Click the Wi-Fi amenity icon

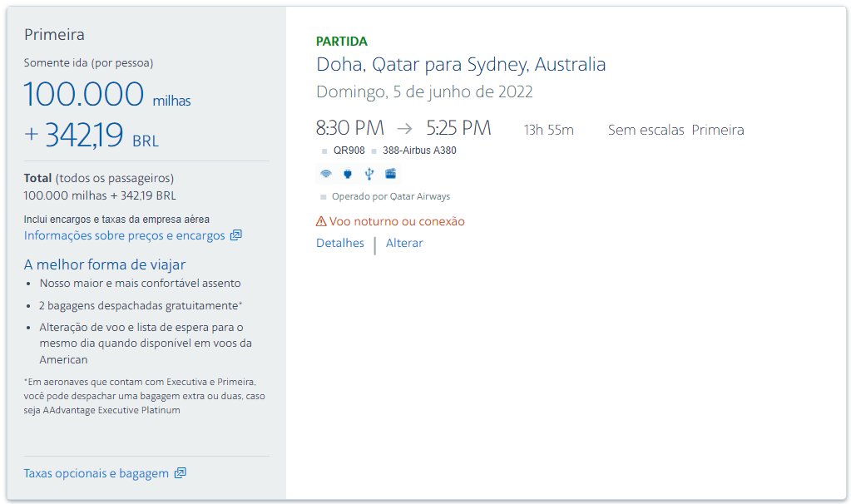[x=325, y=174]
